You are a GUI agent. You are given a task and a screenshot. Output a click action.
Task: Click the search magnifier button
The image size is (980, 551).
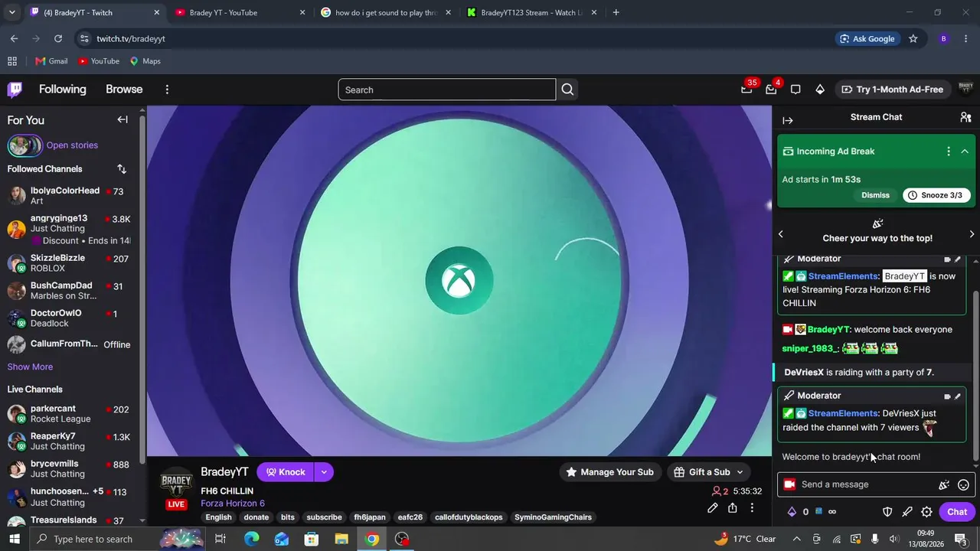[567, 90]
